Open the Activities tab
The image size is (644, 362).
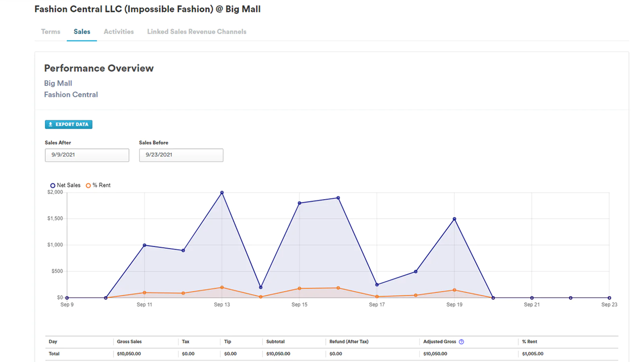(x=119, y=32)
